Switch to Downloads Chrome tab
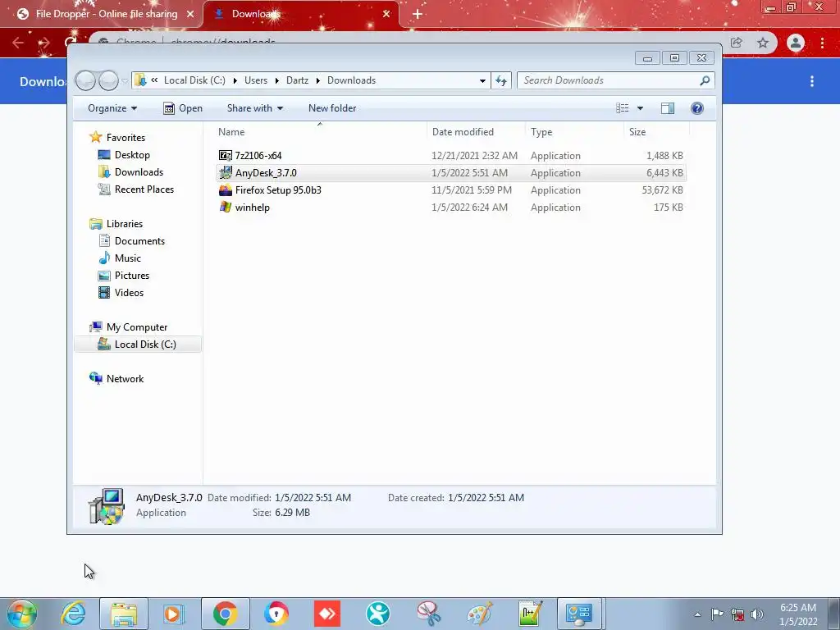Viewport: 840px width, 630px height. click(301, 14)
